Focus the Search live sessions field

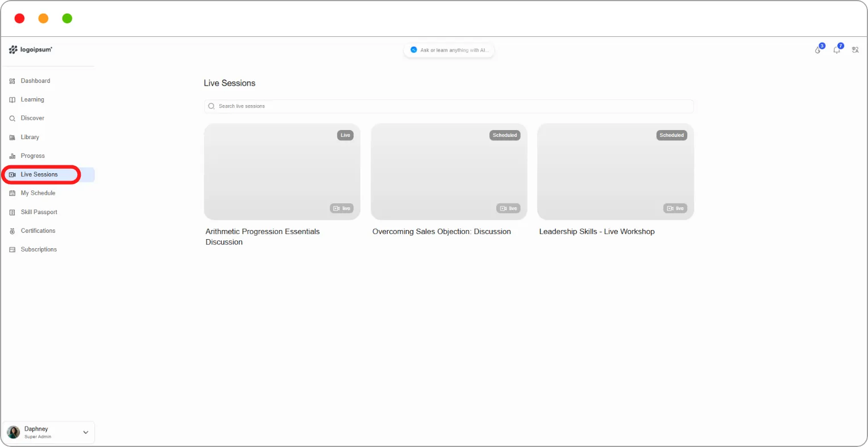448,106
